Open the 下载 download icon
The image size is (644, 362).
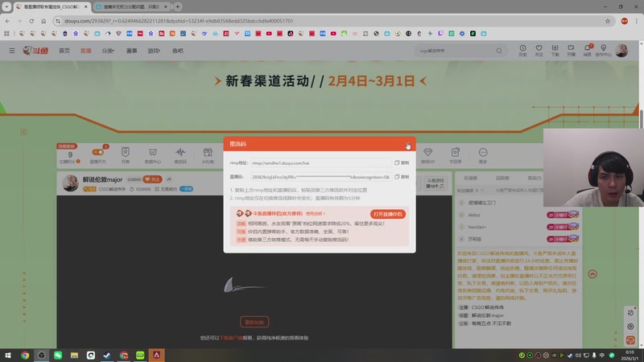[x=555, y=51]
